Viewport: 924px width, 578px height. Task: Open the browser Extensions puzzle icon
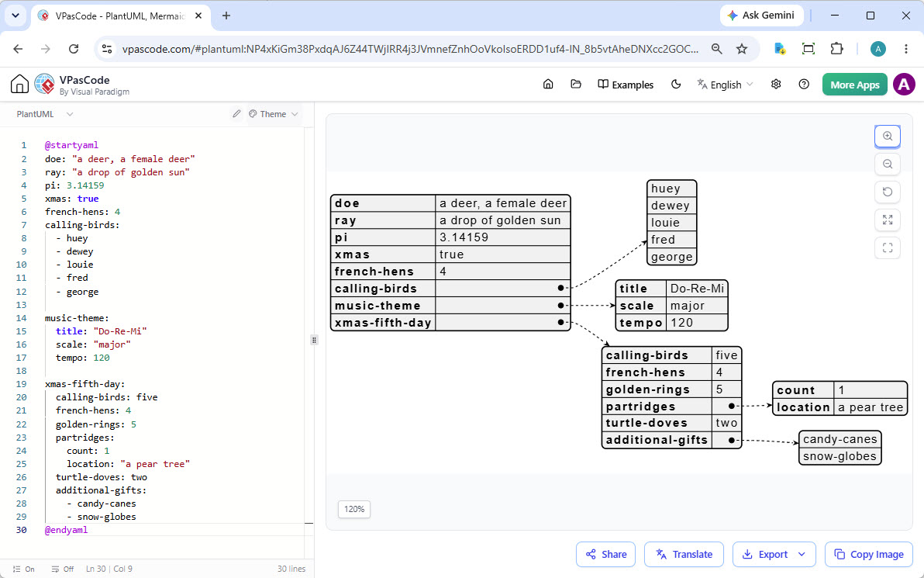(836, 49)
